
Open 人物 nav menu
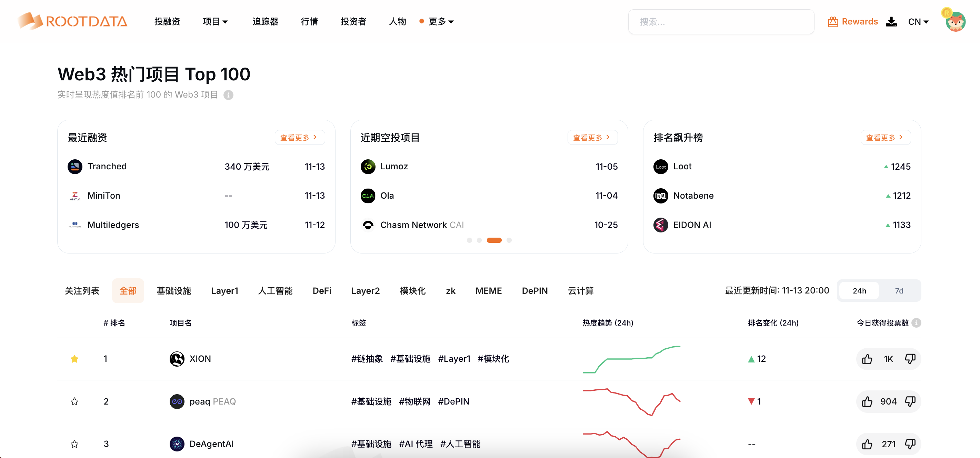(398, 22)
